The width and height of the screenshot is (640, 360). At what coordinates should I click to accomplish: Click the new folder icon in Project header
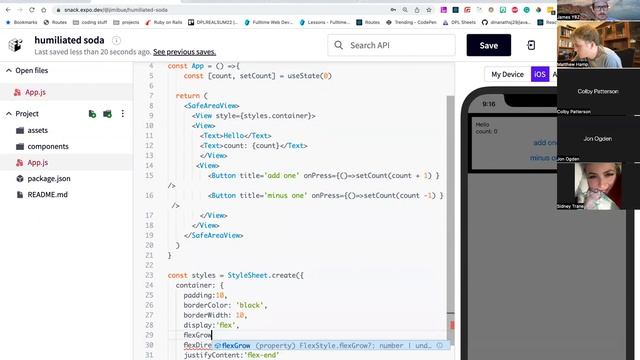107,114
